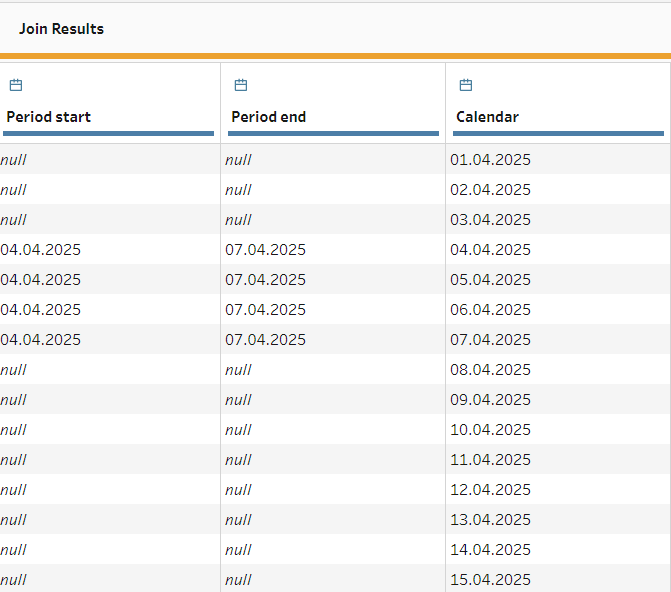Image resolution: width=671 pixels, height=592 pixels.
Task: Select the Period end column header
Action: tap(269, 117)
